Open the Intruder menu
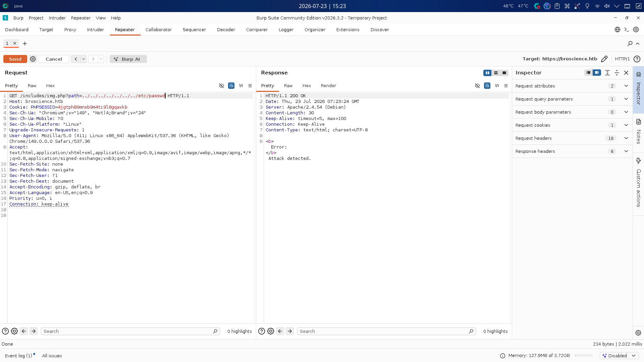The image size is (644, 362). coord(57,18)
